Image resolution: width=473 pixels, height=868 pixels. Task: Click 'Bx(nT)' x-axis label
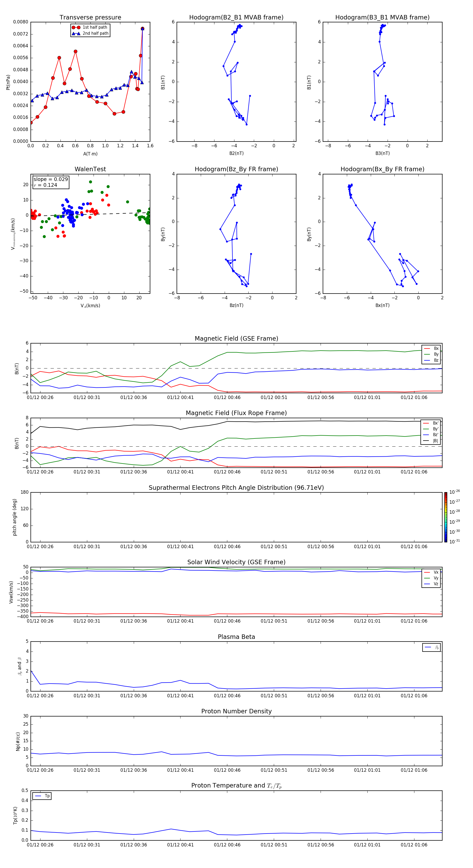click(x=382, y=305)
